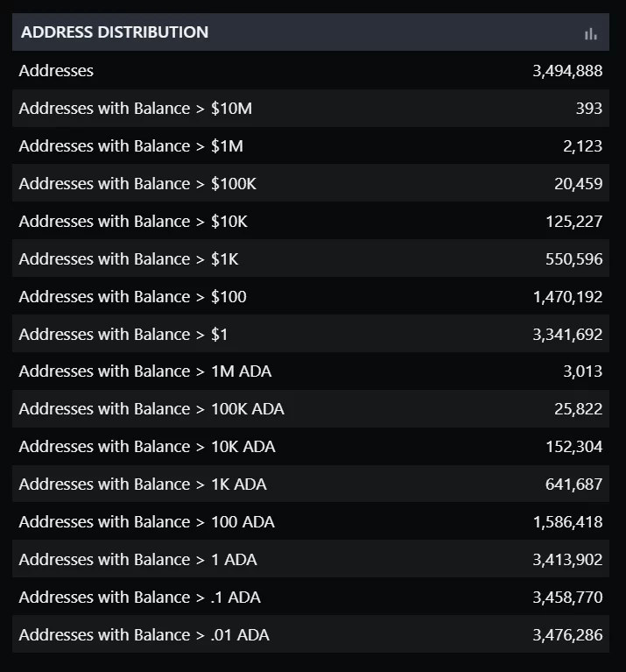Click Addresses with Balance > $1K label
The height and width of the screenshot is (672, 626).
pyautogui.click(x=129, y=259)
